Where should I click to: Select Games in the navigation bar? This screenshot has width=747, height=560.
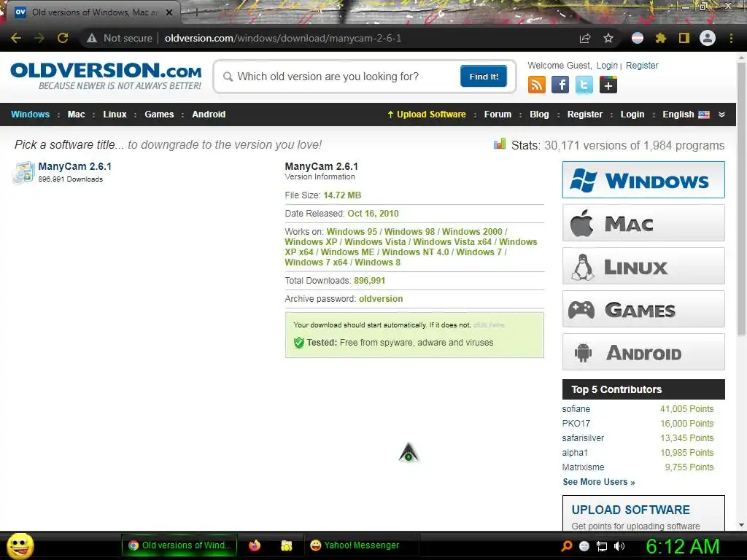pyautogui.click(x=159, y=114)
